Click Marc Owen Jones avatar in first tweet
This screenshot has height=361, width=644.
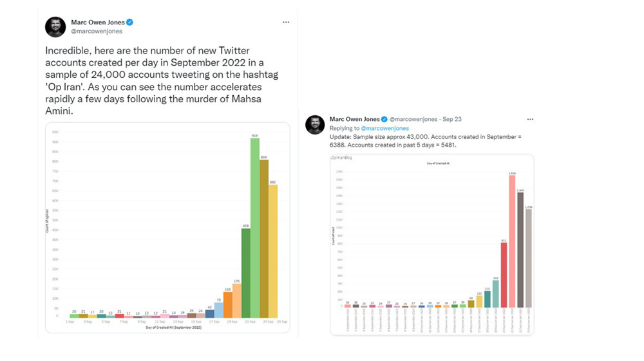point(55,27)
